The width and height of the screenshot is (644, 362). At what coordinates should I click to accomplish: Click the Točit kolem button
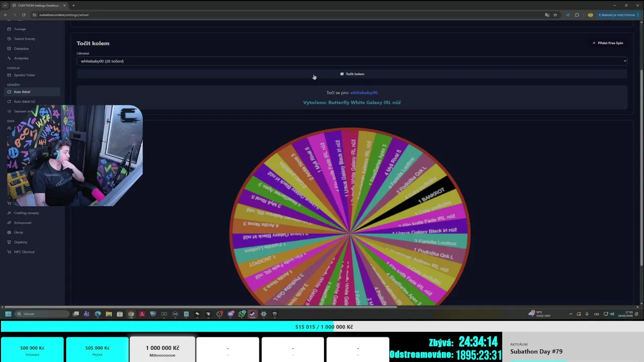click(352, 74)
